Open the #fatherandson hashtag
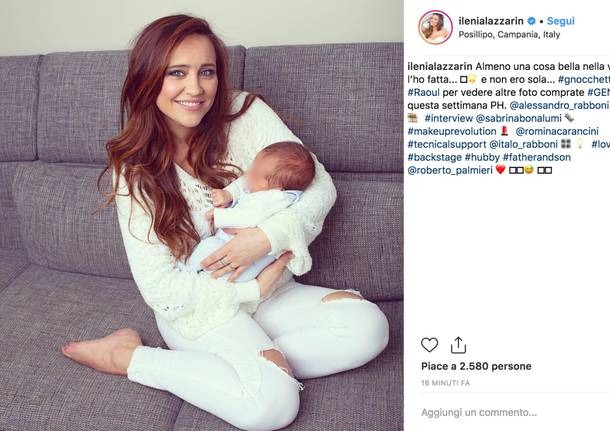 pyautogui.click(x=537, y=157)
